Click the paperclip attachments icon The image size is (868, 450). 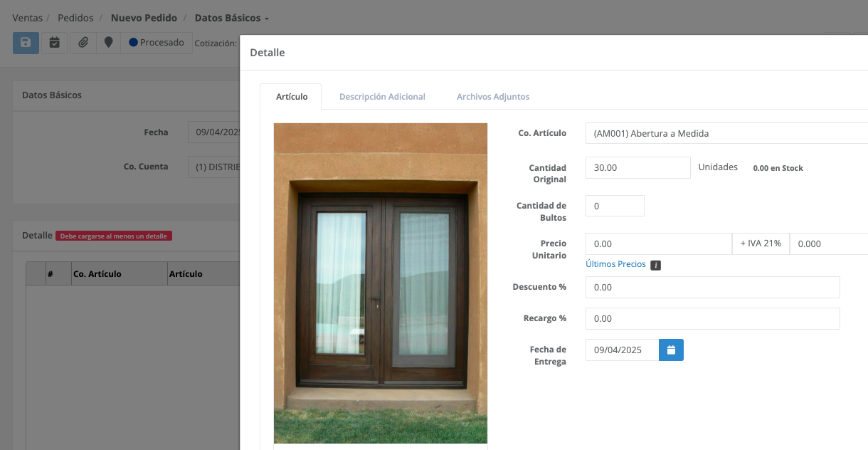[x=83, y=43]
